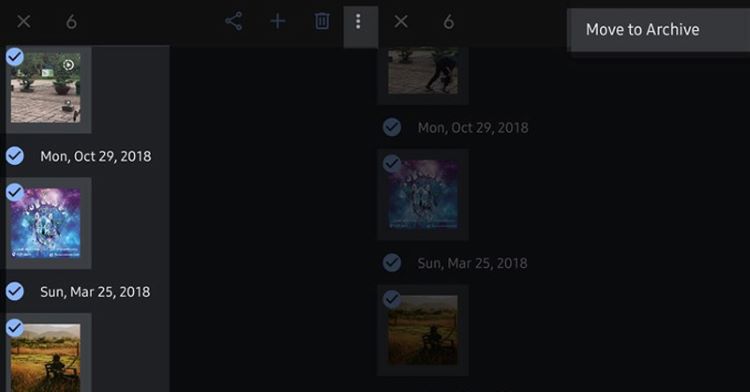
Task: Click the left selected count number 6
Action: [71, 22]
